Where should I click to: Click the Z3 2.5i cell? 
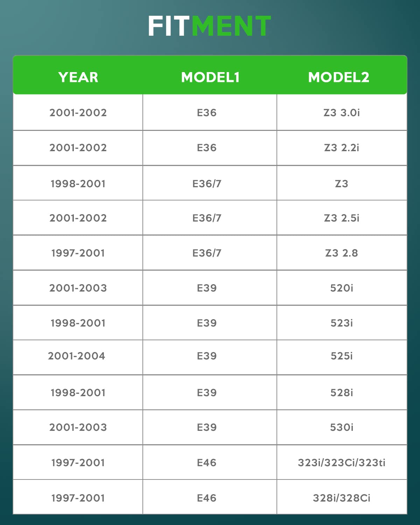point(342,218)
